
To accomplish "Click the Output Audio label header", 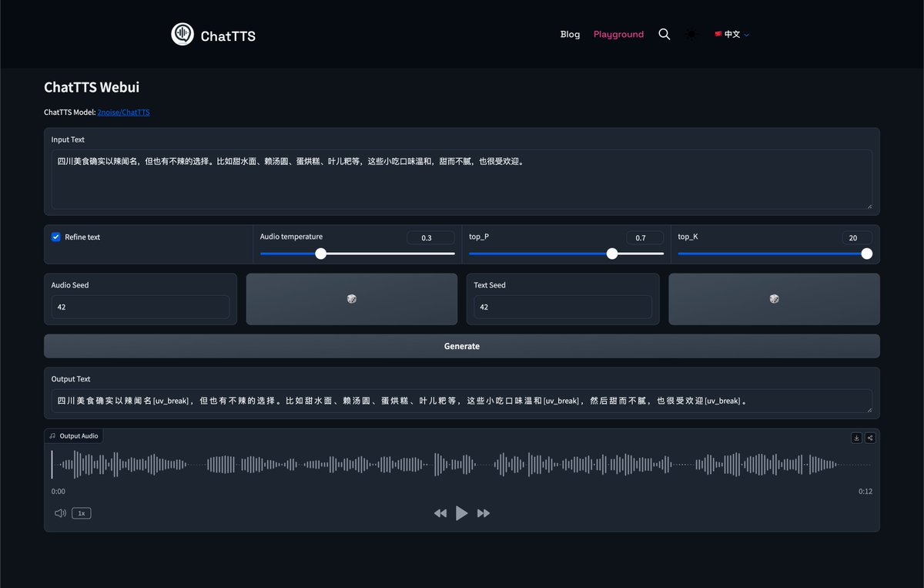I will tap(73, 435).
